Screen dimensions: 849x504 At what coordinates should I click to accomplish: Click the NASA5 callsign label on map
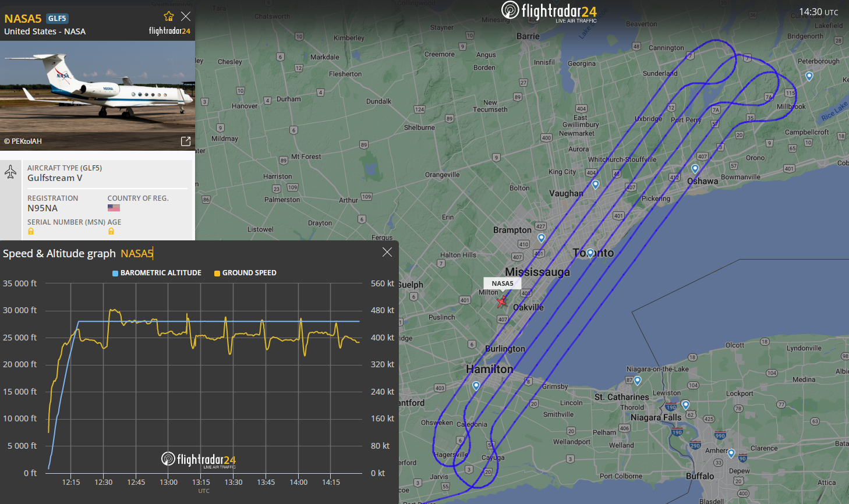[503, 283]
